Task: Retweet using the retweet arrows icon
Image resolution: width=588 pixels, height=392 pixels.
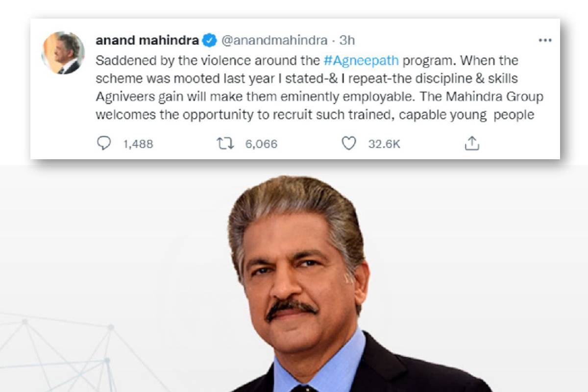Action: (x=225, y=143)
